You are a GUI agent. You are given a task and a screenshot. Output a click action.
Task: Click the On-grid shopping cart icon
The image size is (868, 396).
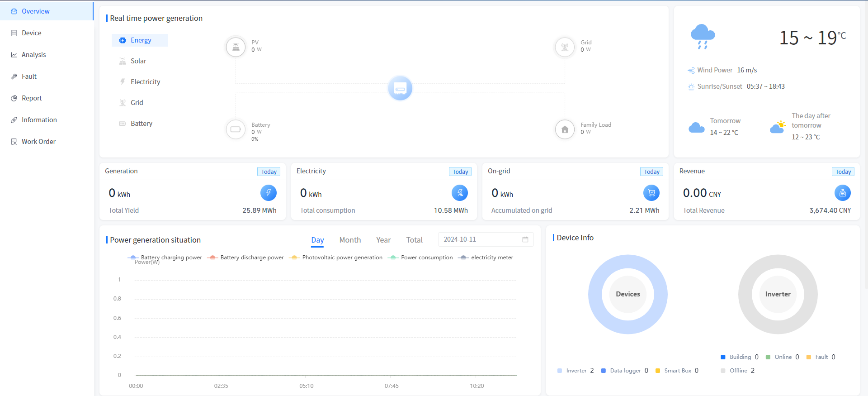pyautogui.click(x=651, y=193)
